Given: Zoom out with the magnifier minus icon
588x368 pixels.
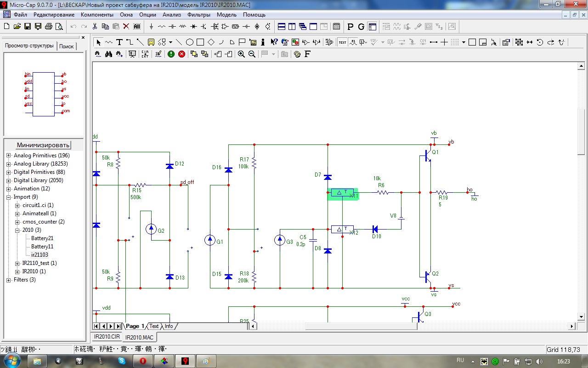Looking at the screenshot, I should point(252,54).
